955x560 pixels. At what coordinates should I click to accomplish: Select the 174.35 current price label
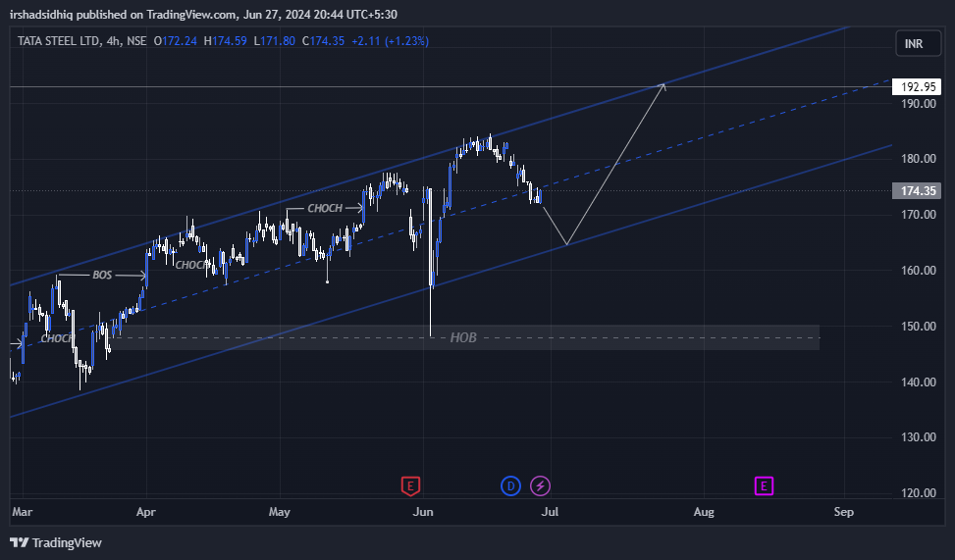coord(916,190)
